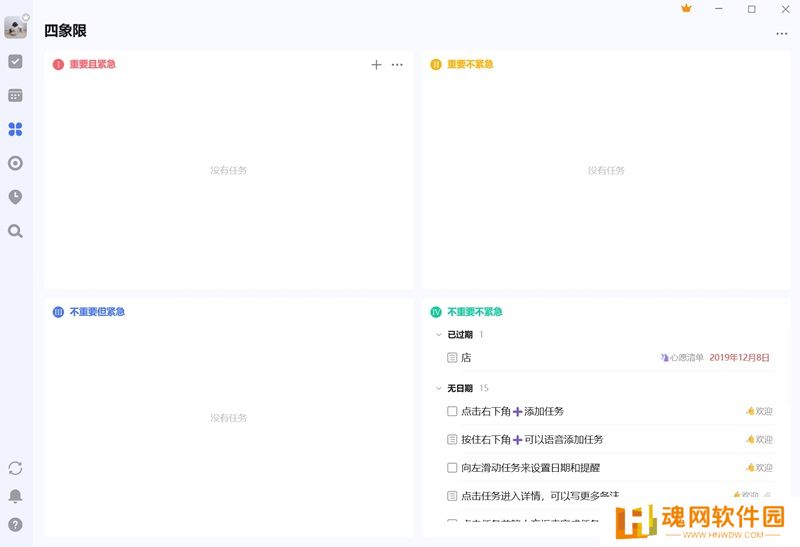The width and height of the screenshot is (800, 547).
Task: Open the page more options menu
Action: click(x=782, y=34)
